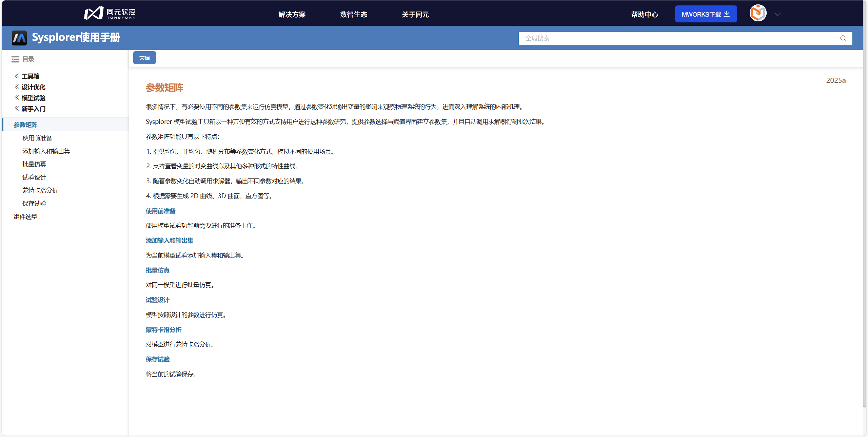Go back via 模型试验 chevron
The height and width of the screenshot is (437, 868).
tap(16, 97)
